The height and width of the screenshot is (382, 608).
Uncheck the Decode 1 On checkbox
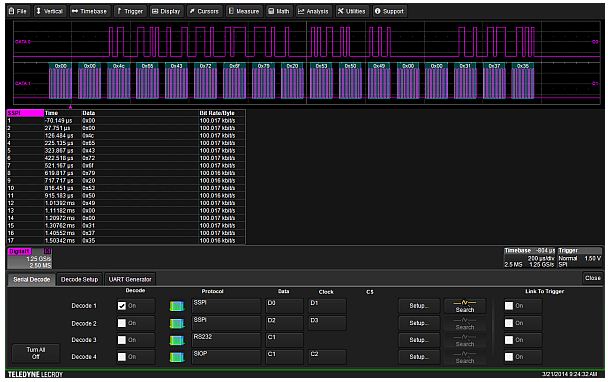tap(122, 306)
